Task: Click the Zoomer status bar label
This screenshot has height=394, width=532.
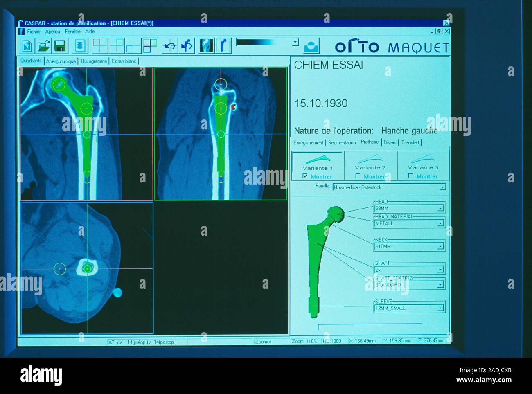Action: click(x=263, y=342)
